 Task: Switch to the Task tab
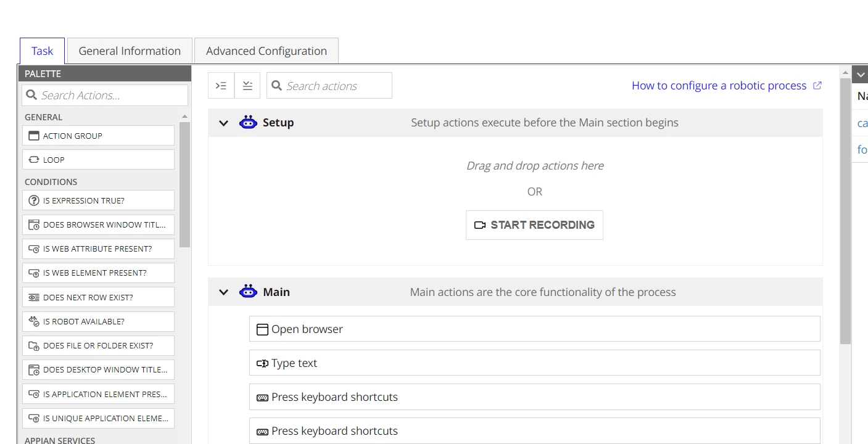pos(42,51)
